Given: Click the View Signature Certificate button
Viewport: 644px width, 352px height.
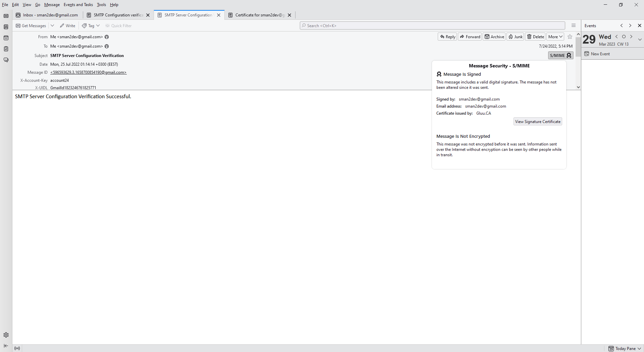Looking at the screenshot, I should pos(537,121).
